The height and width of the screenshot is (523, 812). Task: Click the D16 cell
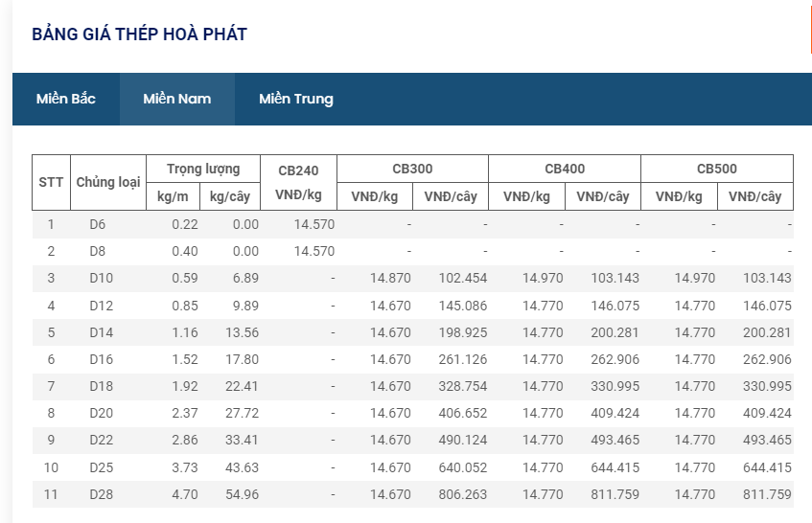[x=101, y=359]
